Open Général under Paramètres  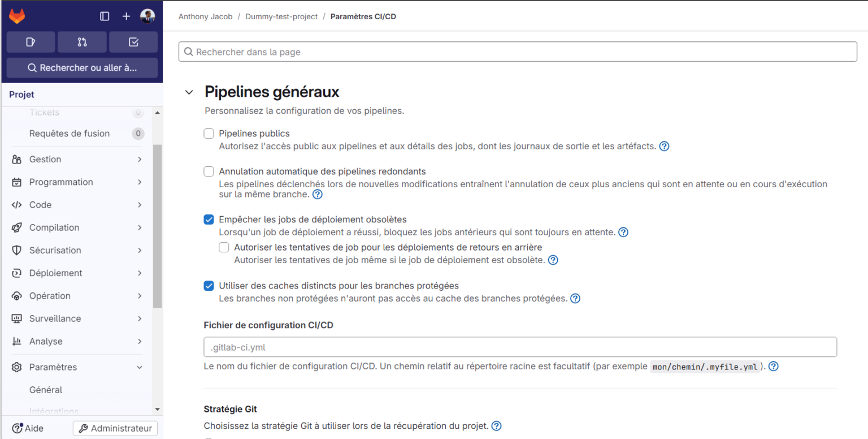[x=45, y=390]
